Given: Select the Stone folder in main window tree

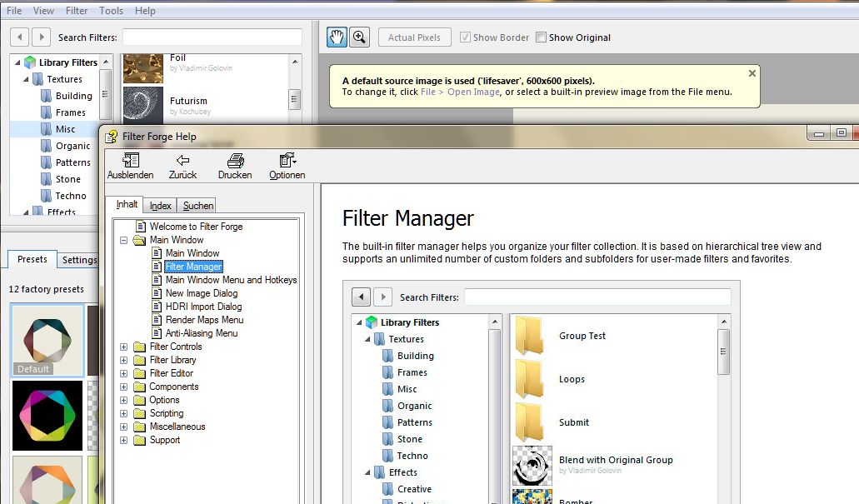Looking at the screenshot, I should 61,179.
